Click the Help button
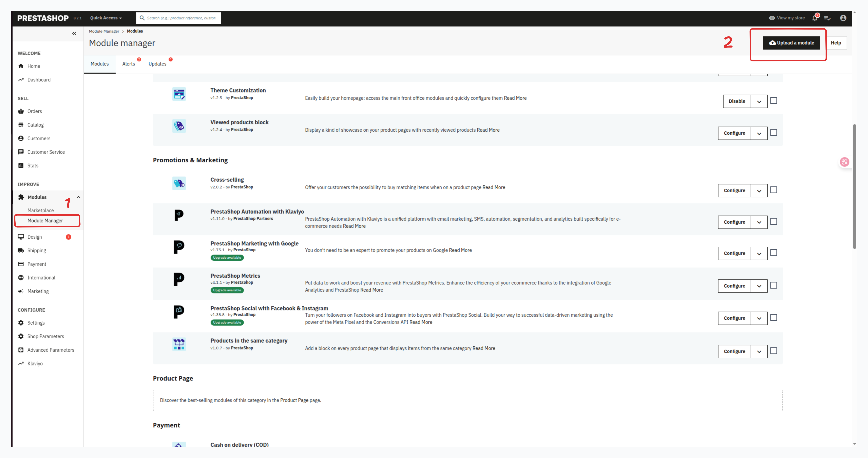868x458 pixels. point(836,43)
